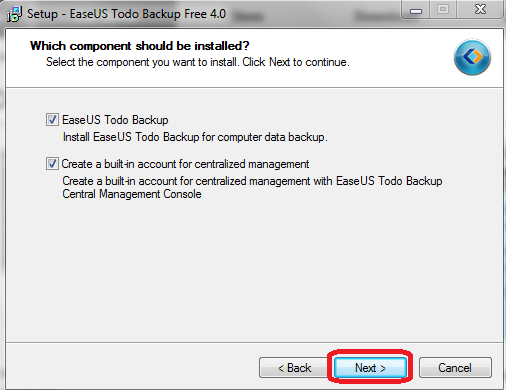Click the disabled maximize window button
This screenshot has height=390, width=506.
click(x=443, y=10)
